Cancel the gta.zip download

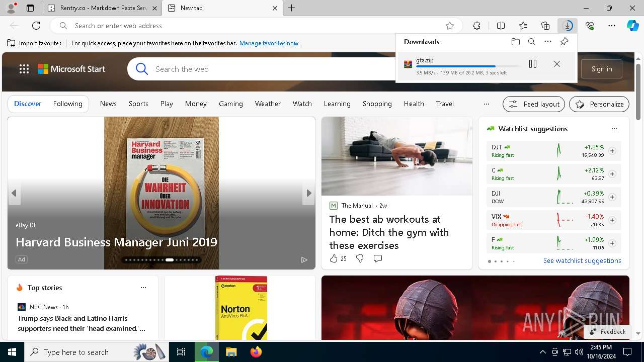pyautogui.click(x=557, y=64)
